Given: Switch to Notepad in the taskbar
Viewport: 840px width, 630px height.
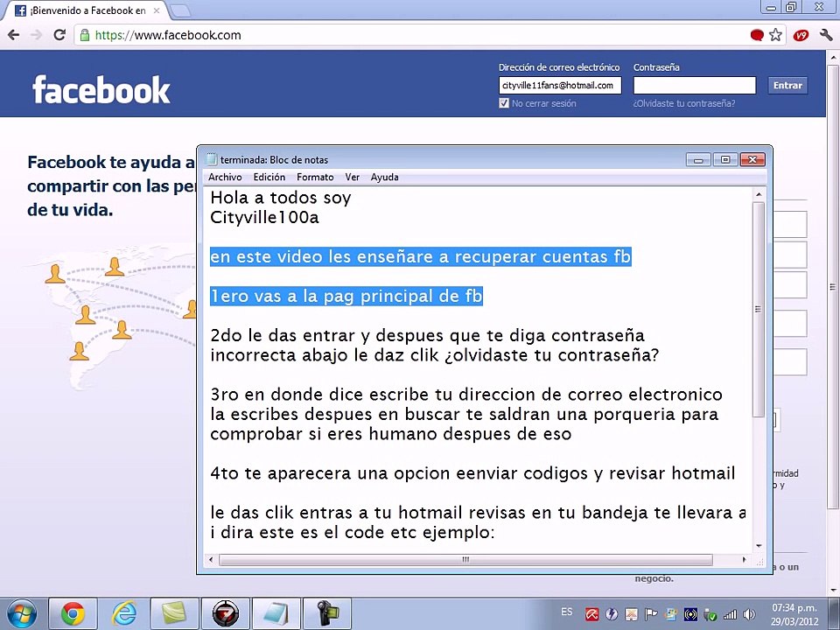Looking at the screenshot, I should (x=276, y=613).
